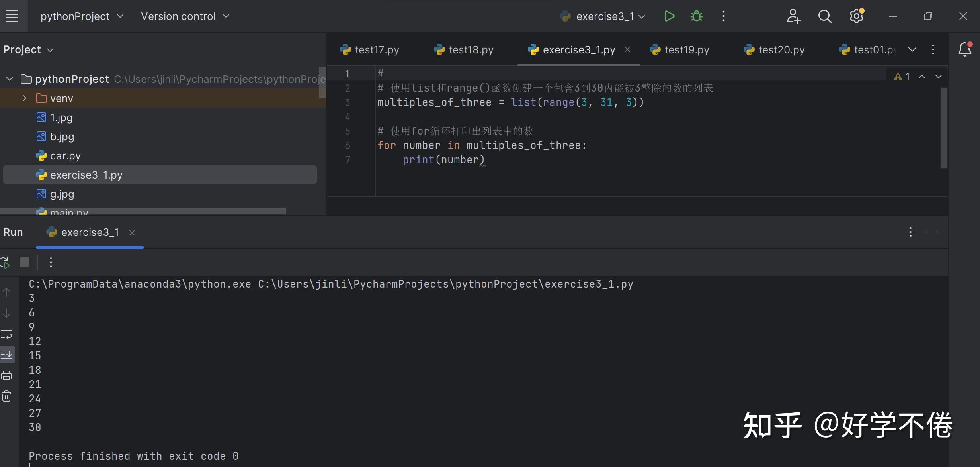Open the Version control menu
The image size is (980, 467).
pyautogui.click(x=185, y=16)
